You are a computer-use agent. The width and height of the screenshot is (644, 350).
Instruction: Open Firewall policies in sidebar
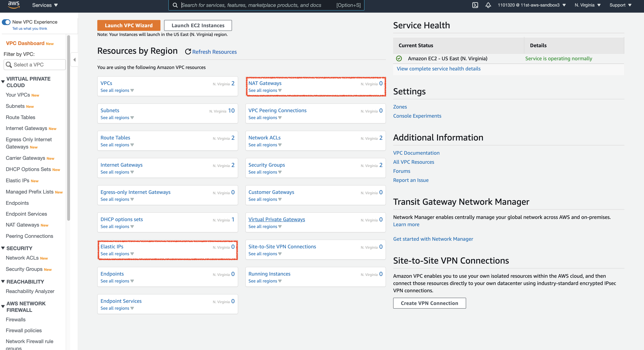point(24,331)
